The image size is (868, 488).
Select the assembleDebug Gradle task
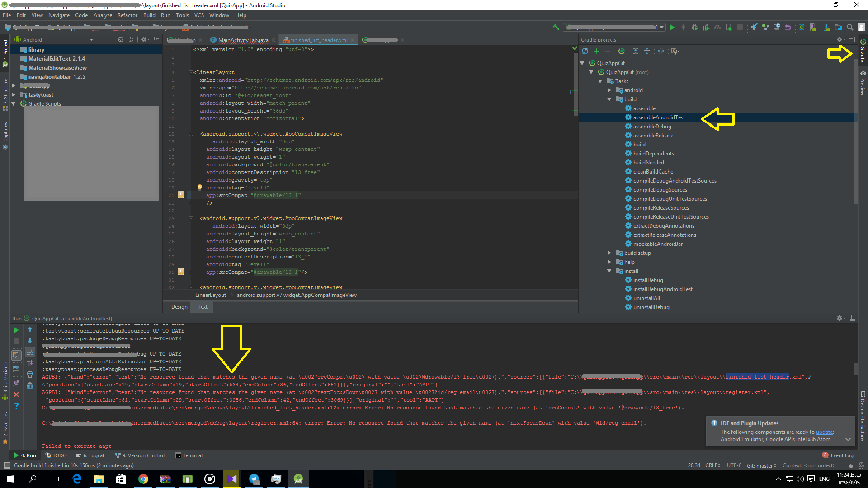pyautogui.click(x=652, y=127)
